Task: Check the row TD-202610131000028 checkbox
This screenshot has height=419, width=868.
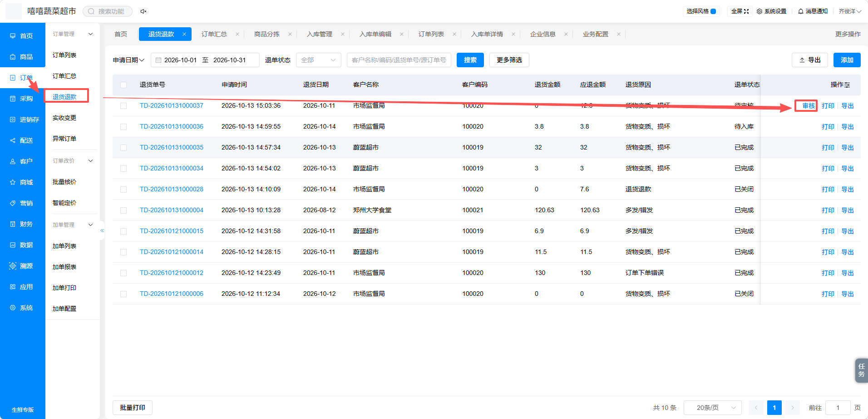Action: 123,190
